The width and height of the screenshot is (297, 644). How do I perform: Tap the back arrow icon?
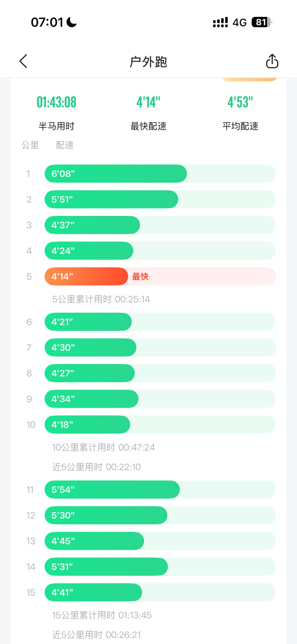coord(23,61)
